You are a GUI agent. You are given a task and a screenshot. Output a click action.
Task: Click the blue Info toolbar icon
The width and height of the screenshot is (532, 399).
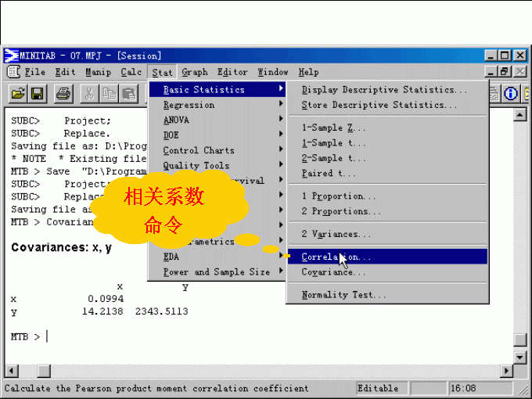(512, 94)
